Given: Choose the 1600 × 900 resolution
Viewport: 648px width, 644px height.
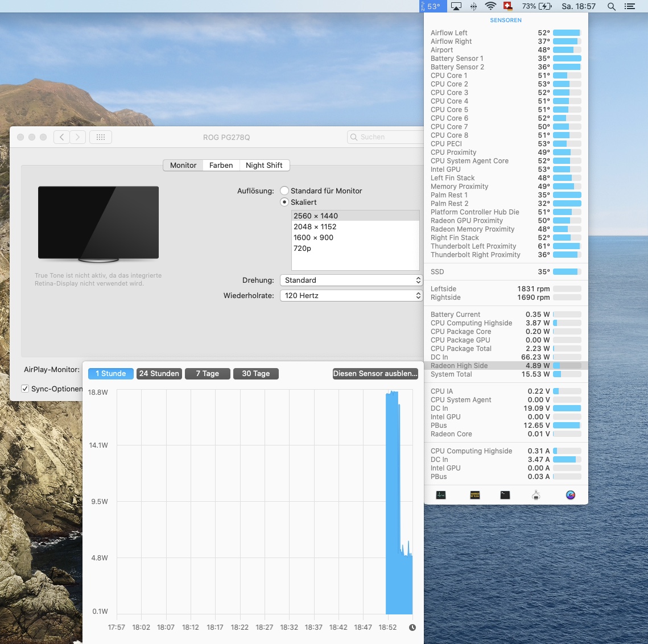Looking at the screenshot, I should pos(356,237).
